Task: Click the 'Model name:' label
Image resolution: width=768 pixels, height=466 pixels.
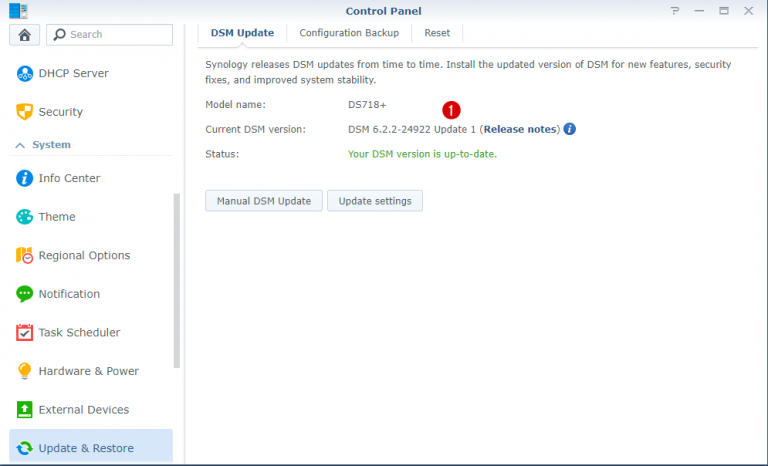Action: 235,105
